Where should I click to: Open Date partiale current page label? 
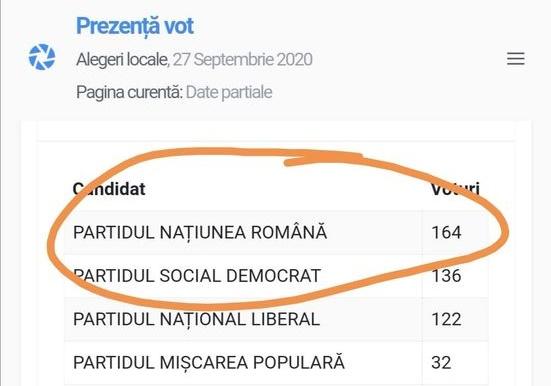(229, 92)
